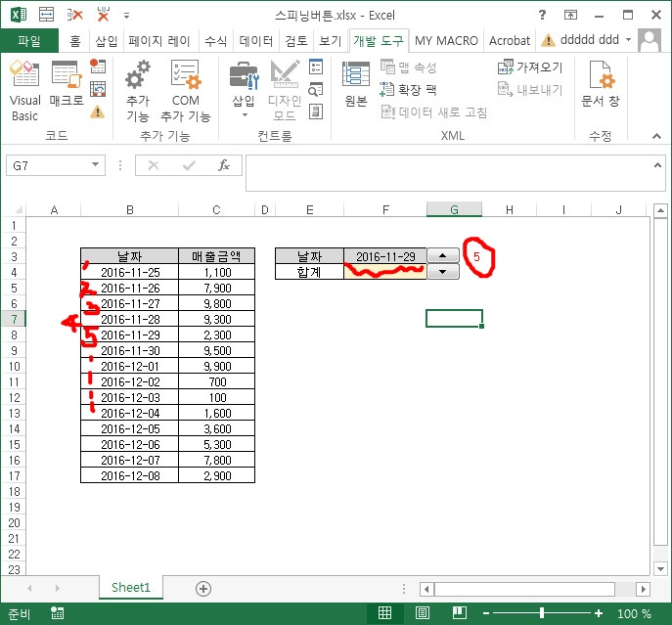Open Excel Help question mark
672x625 pixels.
click(x=542, y=15)
